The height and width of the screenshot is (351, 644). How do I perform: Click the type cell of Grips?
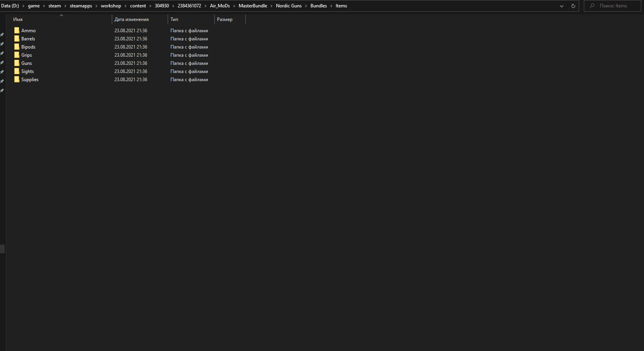click(x=189, y=55)
